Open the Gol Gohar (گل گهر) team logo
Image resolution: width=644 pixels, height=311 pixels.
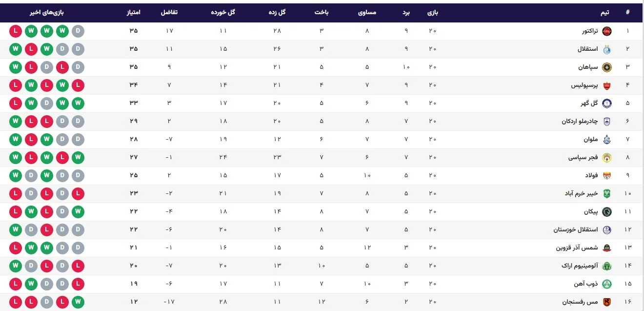tap(607, 104)
